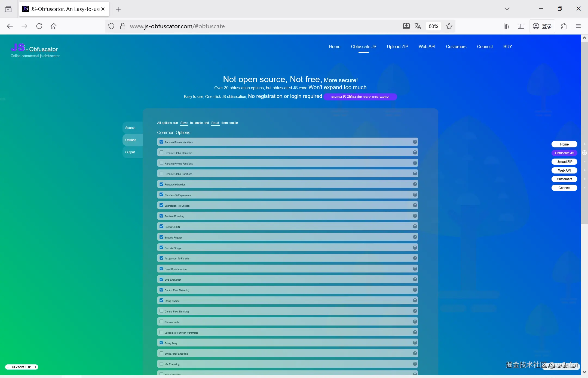Open Upload ZIP in top navigation
588x378 pixels.
pyautogui.click(x=397, y=47)
